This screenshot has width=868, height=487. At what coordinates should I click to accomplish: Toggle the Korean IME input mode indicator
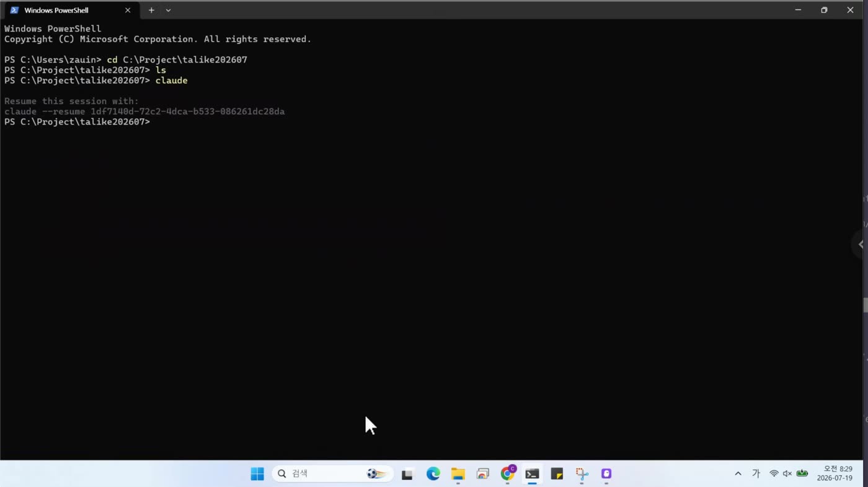(756, 474)
